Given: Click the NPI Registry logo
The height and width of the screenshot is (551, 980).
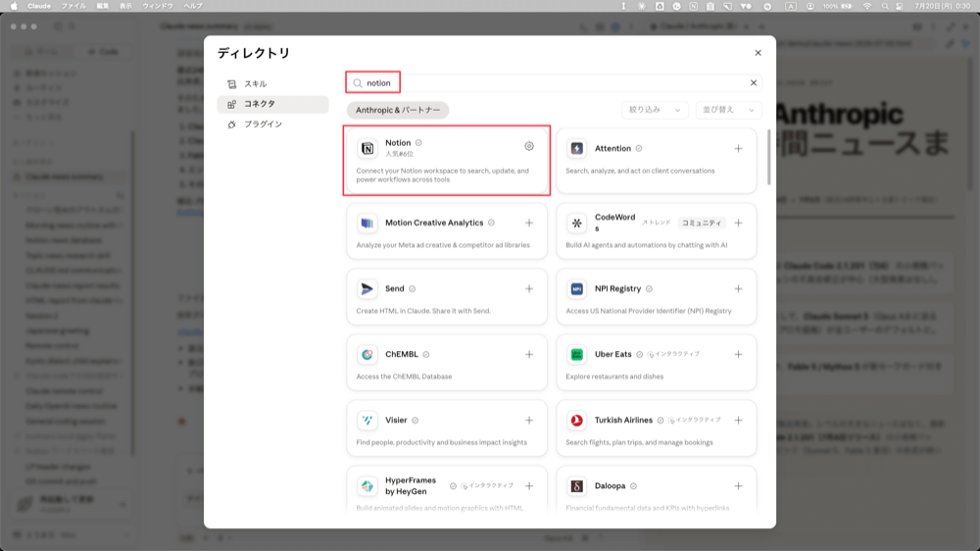Looking at the screenshot, I should pos(577,289).
